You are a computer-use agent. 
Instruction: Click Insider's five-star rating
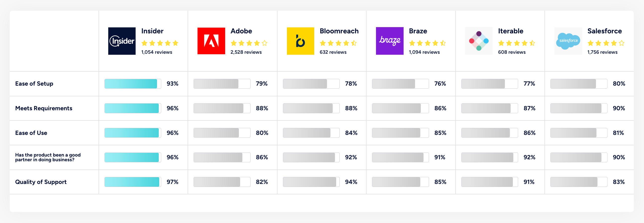click(x=160, y=43)
